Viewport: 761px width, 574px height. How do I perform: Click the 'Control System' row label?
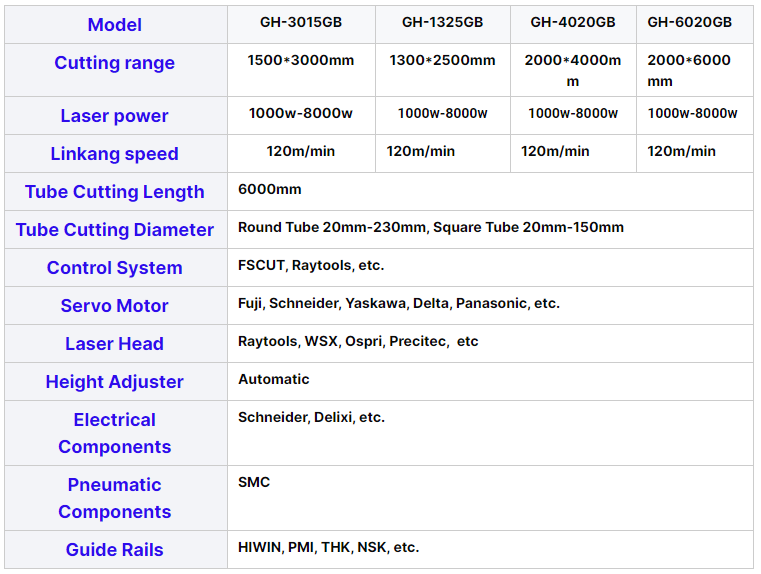pos(115,268)
